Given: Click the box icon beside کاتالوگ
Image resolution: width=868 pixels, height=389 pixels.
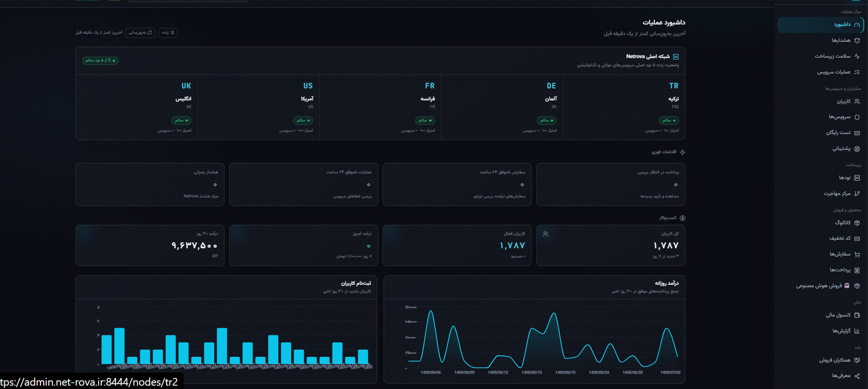Looking at the screenshot, I should coord(857,223).
